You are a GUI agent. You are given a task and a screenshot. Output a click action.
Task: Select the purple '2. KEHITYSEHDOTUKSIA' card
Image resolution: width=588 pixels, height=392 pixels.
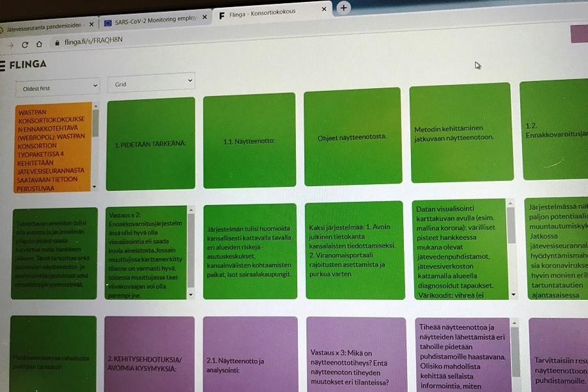149,358
